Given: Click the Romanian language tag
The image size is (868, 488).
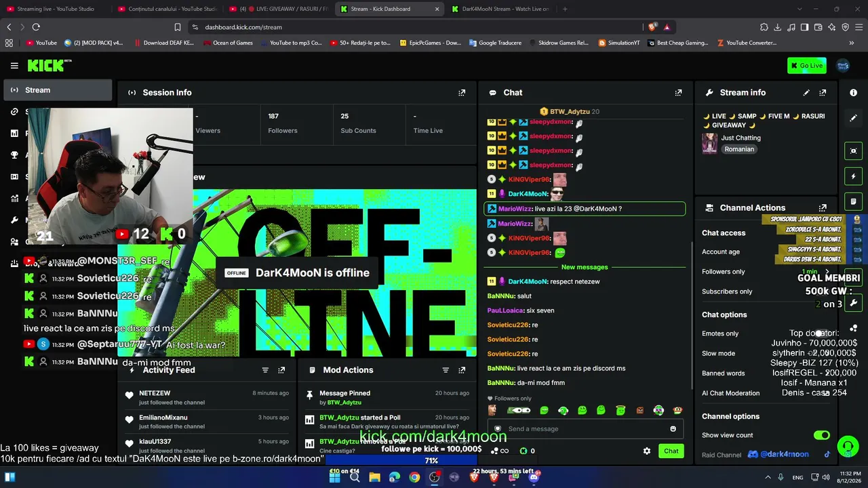Looking at the screenshot, I should pos(739,149).
